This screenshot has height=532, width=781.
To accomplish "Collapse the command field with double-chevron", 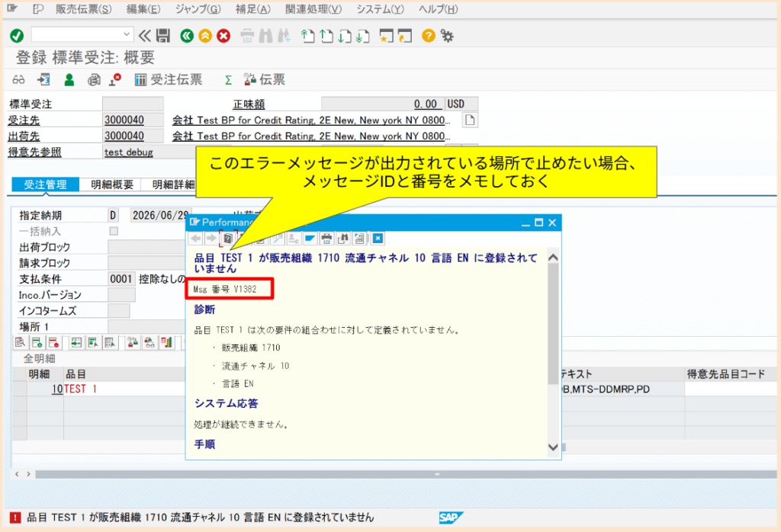I will coord(144,36).
